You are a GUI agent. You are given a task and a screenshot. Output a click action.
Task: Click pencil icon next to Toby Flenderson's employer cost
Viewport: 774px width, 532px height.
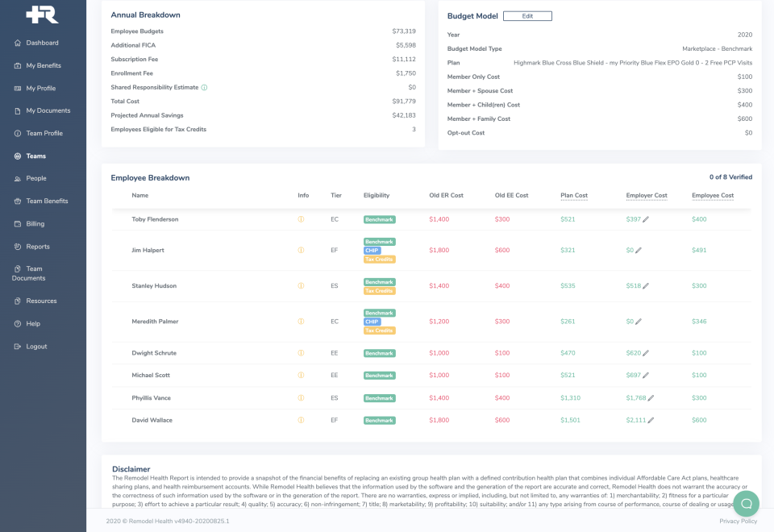tap(646, 219)
